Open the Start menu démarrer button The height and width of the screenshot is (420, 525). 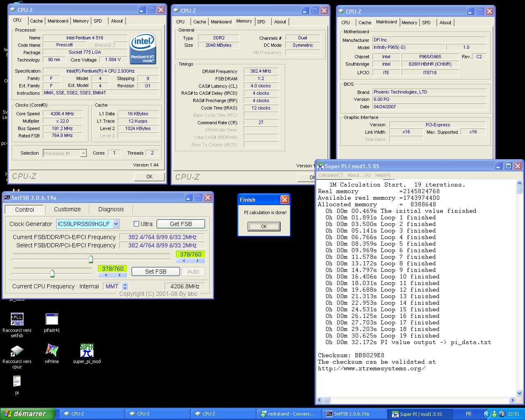(x=27, y=414)
